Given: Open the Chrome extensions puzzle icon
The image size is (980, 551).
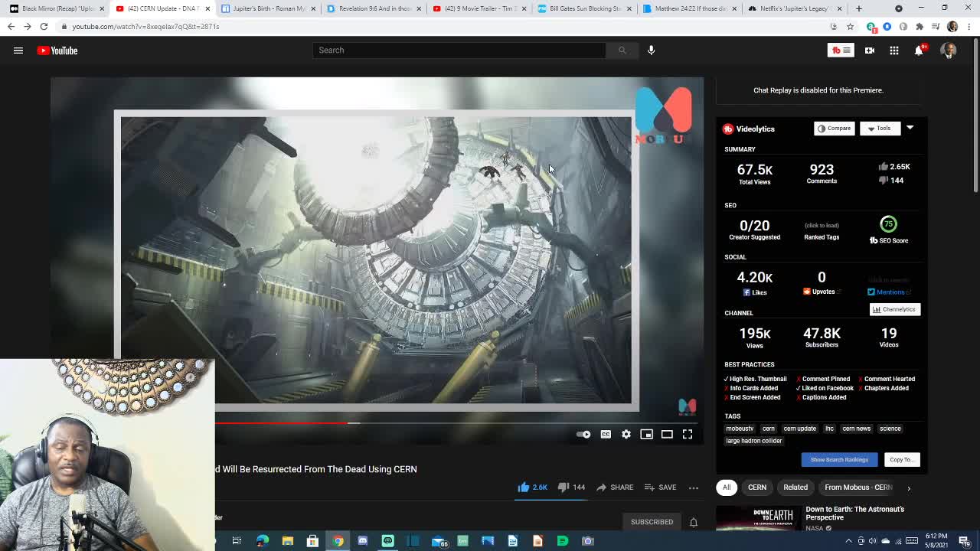Looking at the screenshot, I should [920, 26].
